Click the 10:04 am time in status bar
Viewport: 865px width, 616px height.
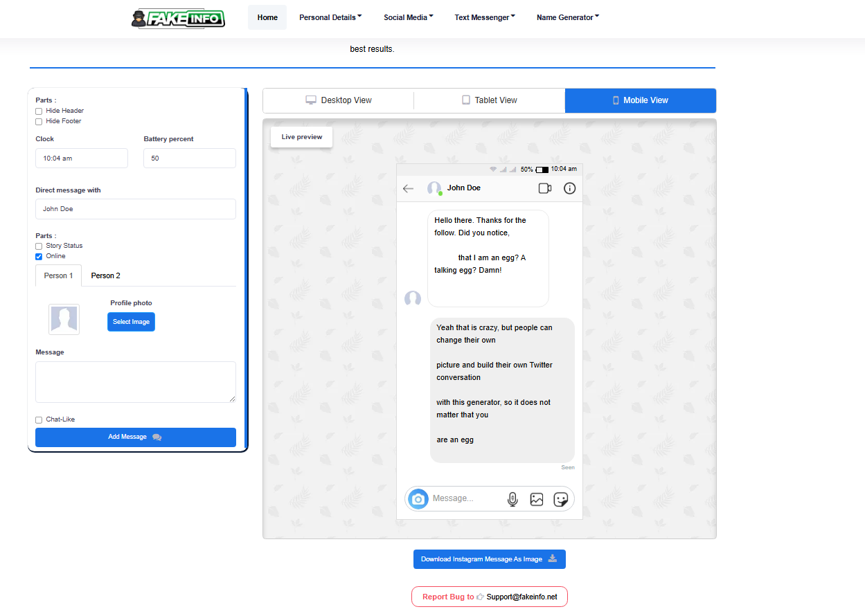(564, 170)
